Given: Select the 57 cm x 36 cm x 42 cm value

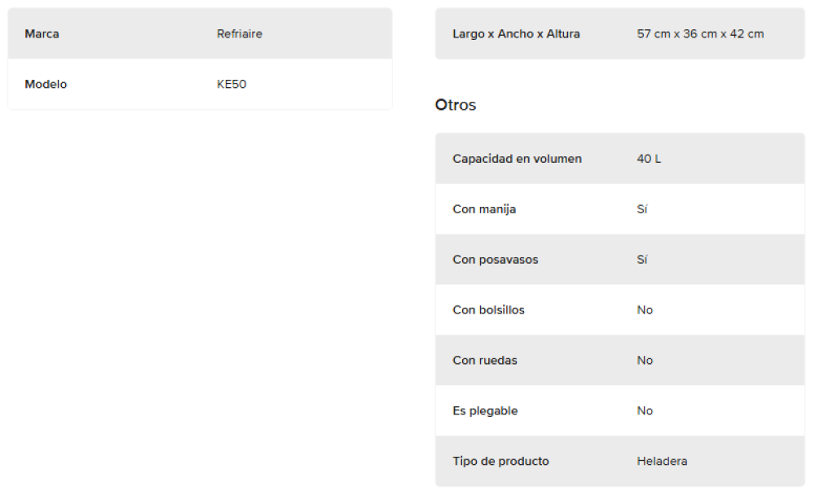Looking at the screenshot, I should pyautogui.click(x=700, y=34).
